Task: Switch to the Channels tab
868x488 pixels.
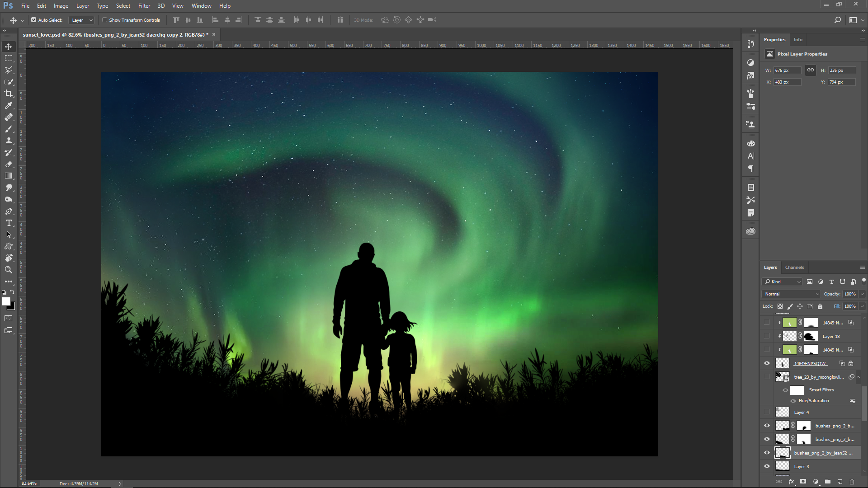Action: coord(794,267)
